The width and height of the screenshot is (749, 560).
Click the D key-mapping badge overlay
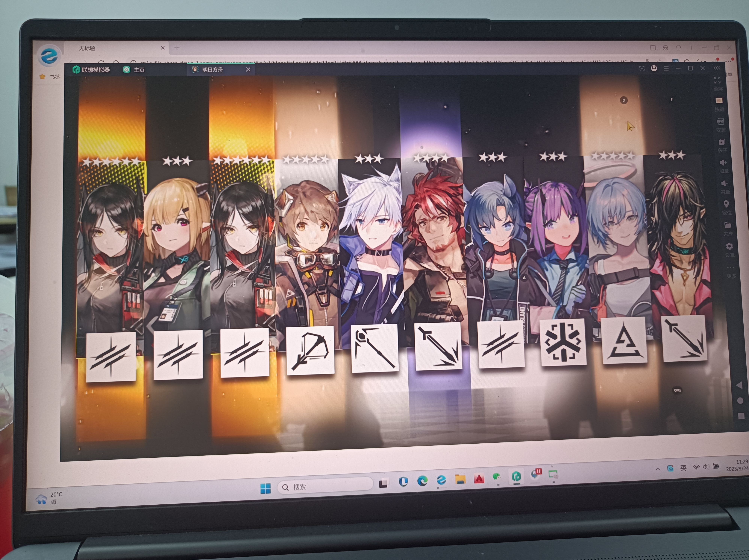pos(624,100)
